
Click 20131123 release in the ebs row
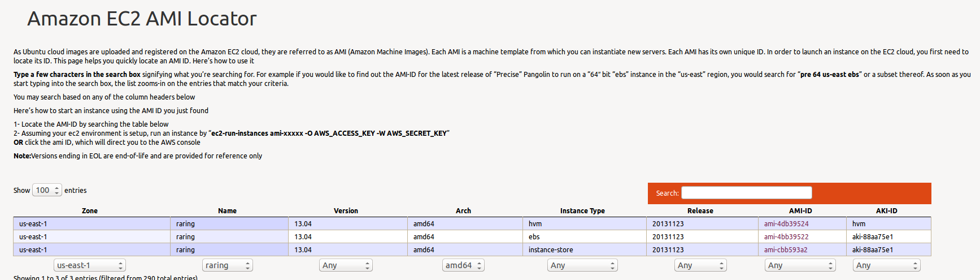coord(668,237)
